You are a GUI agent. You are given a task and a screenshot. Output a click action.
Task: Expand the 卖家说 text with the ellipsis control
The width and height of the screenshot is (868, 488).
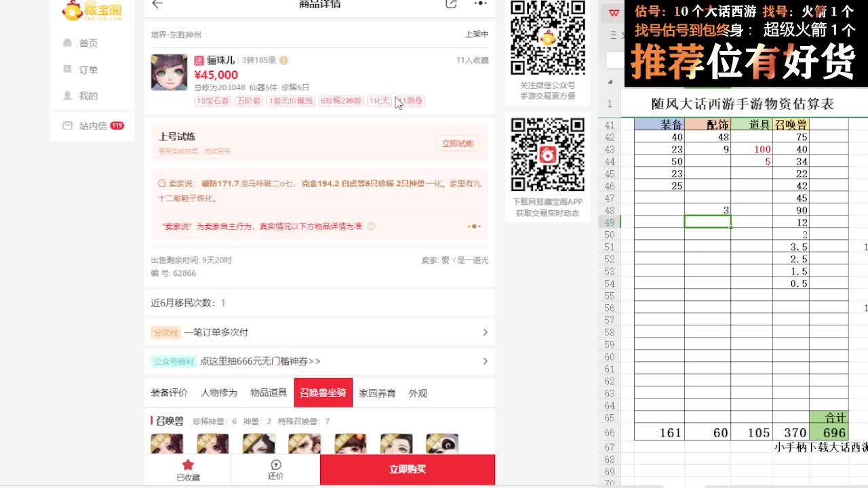(x=476, y=226)
